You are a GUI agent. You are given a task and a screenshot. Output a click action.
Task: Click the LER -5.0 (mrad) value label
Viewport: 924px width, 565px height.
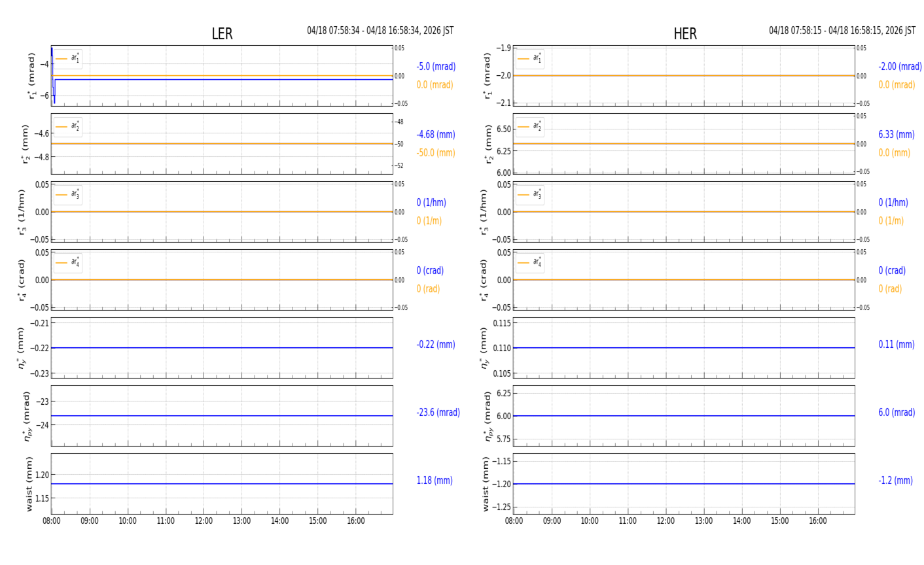pyautogui.click(x=436, y=67)
